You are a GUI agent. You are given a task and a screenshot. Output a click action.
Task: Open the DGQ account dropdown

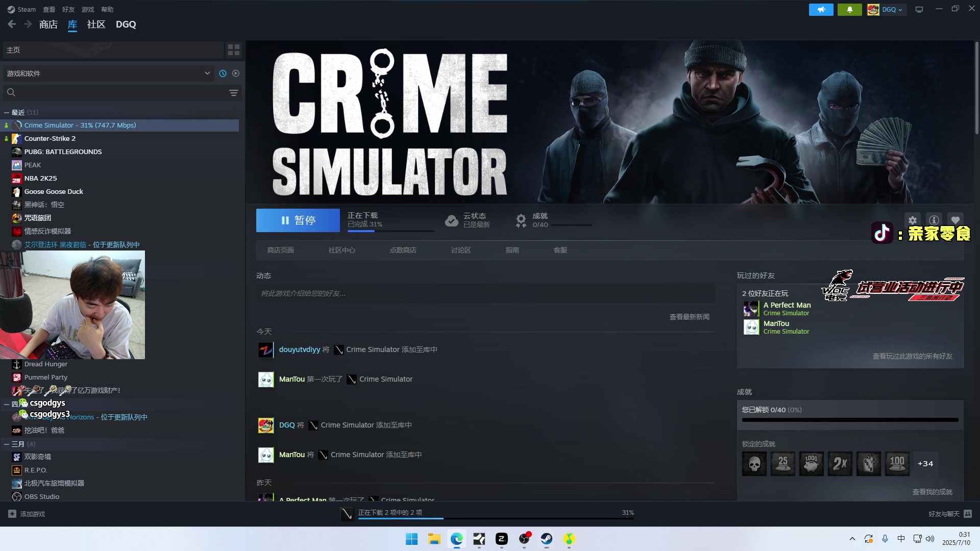[x=887, y=10]
